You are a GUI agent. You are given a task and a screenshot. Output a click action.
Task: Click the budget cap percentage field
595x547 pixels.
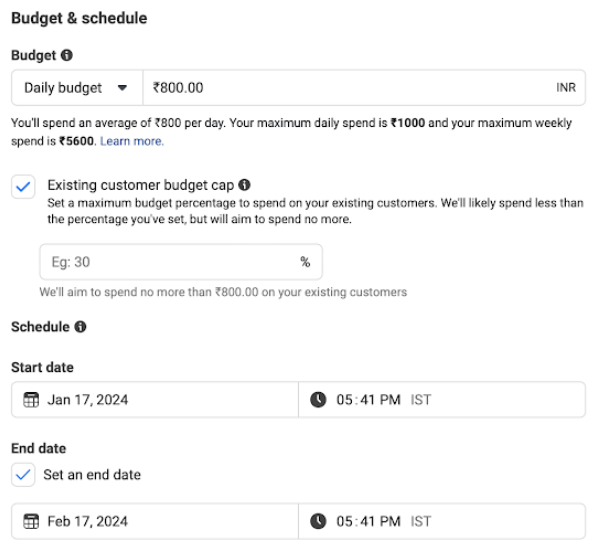pos(181,262)
